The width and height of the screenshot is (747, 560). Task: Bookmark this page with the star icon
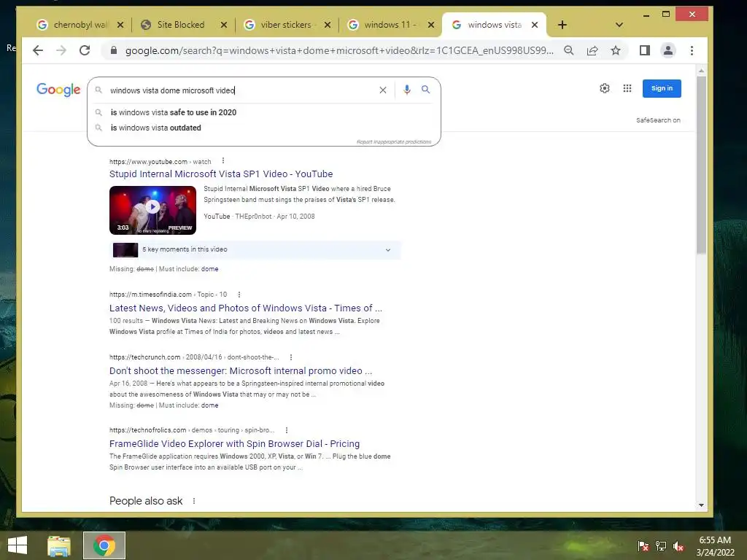pos(616,50)
